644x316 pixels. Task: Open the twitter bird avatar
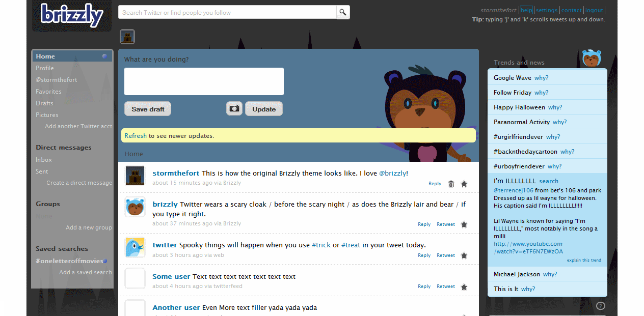[x=135, y=247]
